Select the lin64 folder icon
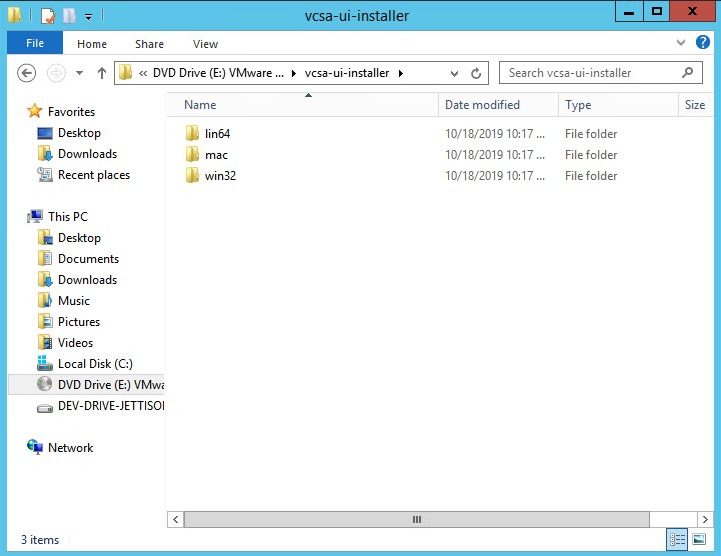Screen dimensions: 721x556 pos(192,133)
